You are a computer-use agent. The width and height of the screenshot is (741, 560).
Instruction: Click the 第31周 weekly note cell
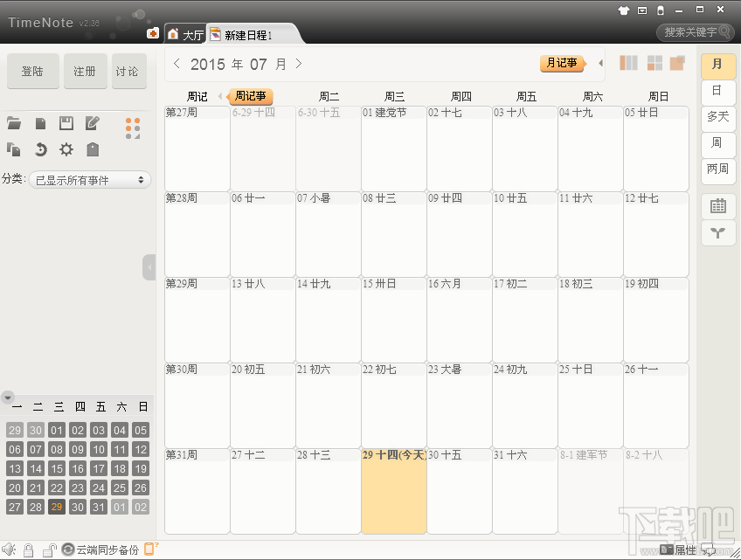tap(197, 491)
